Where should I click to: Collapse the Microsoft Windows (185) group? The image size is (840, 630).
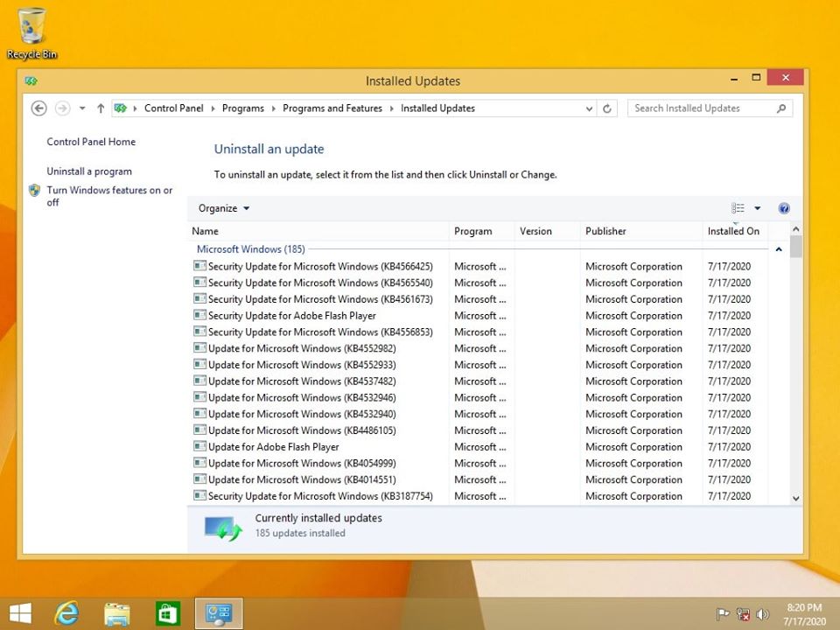coord(779,249)
